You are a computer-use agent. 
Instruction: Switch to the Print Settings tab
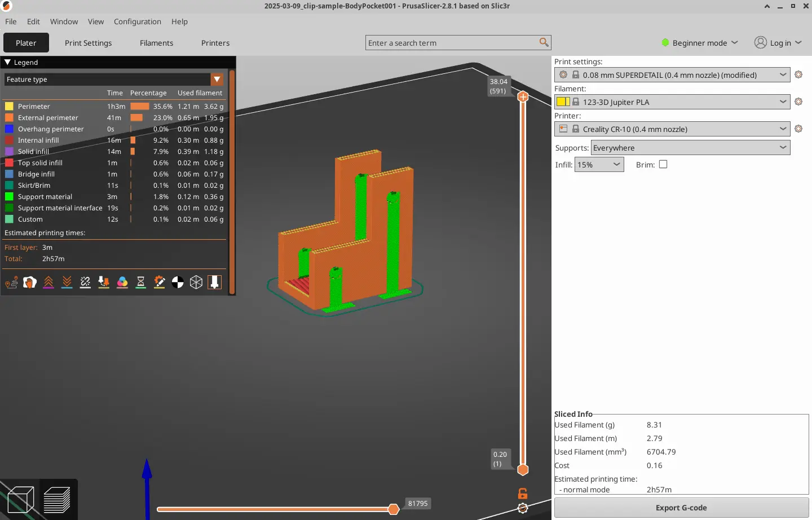coord(88,43)
